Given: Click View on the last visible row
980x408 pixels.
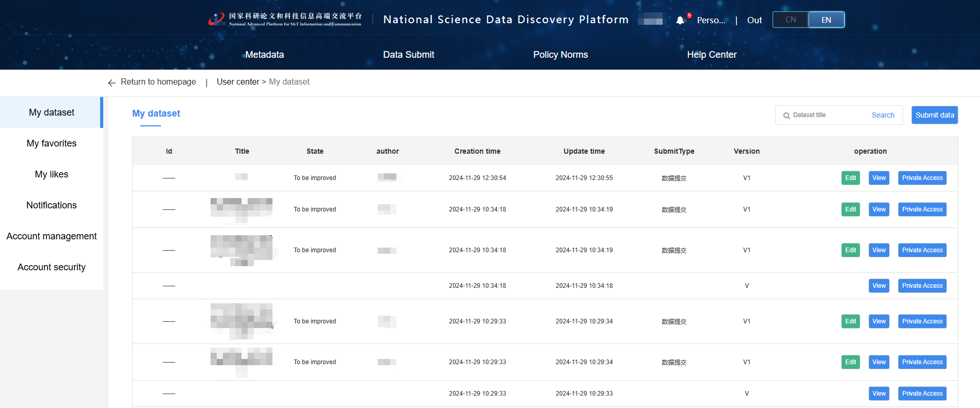Looking at the screenshot, I should coord(878,394).
